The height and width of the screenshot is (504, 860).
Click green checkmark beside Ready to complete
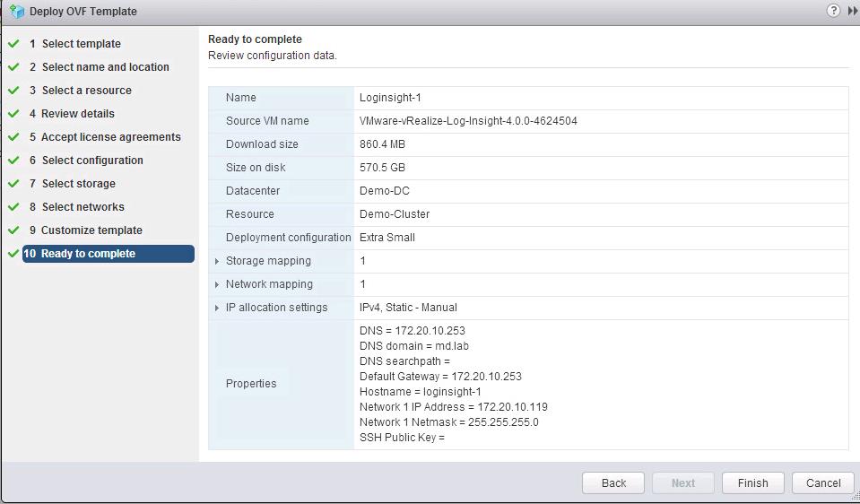[x=13, y=254]
